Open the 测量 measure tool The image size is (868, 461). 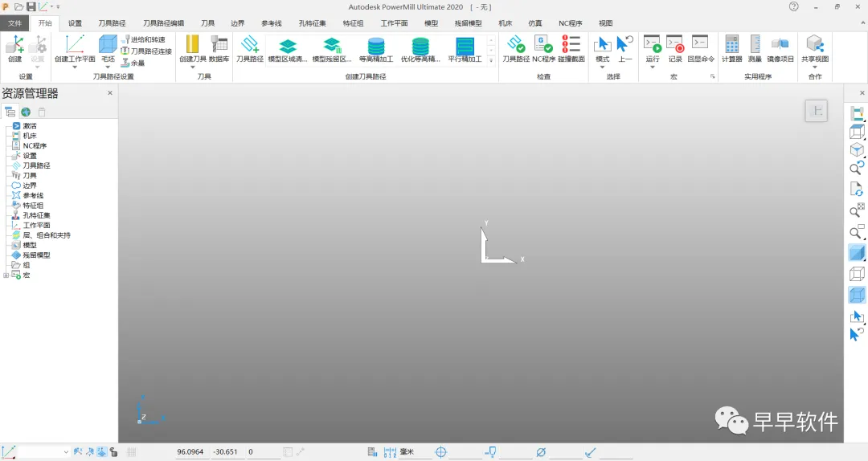click(755, 49)
